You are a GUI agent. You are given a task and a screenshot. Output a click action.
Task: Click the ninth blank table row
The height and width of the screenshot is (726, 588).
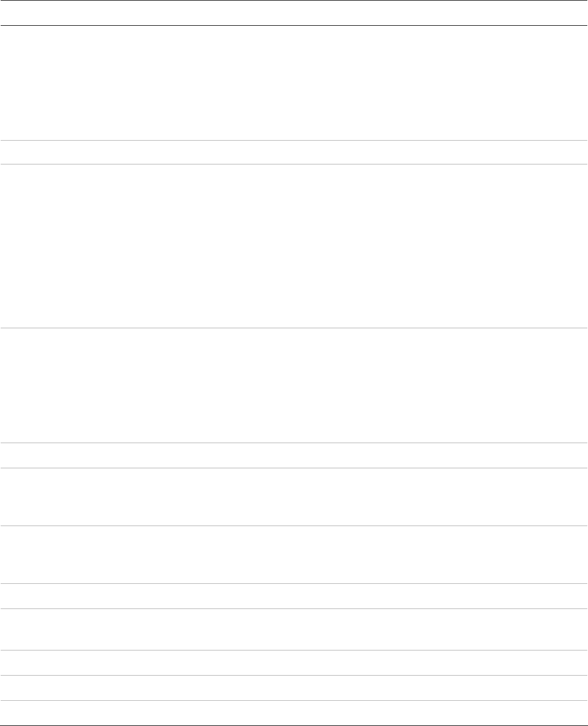[294, 629]
